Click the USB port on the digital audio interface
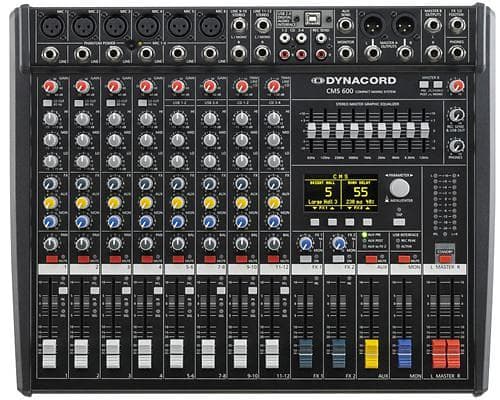Screen dimensions: 500x400 312,19
